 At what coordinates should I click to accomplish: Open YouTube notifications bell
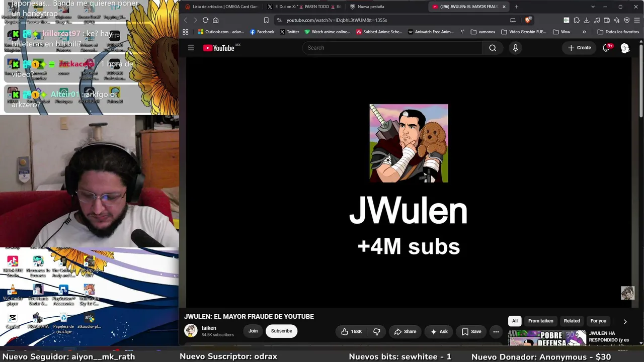(606, 48)
